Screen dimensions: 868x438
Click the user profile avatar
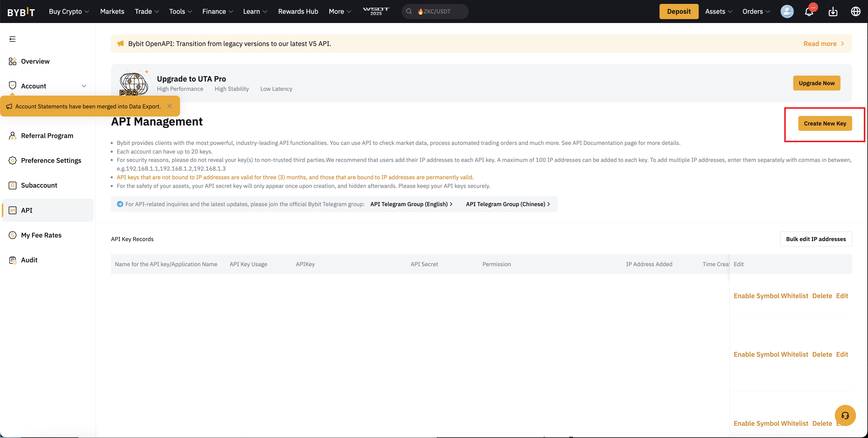(787, 11)
